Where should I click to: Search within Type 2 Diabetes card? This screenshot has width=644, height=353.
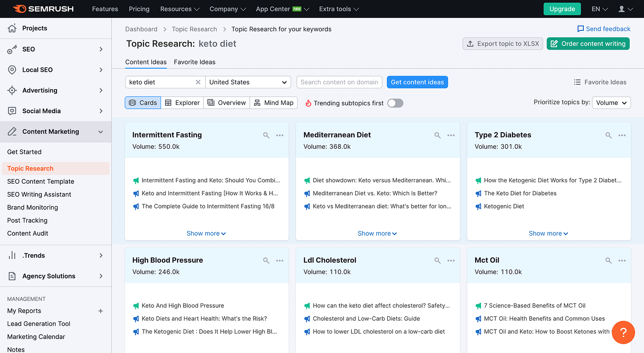click(x=609, y=135)
